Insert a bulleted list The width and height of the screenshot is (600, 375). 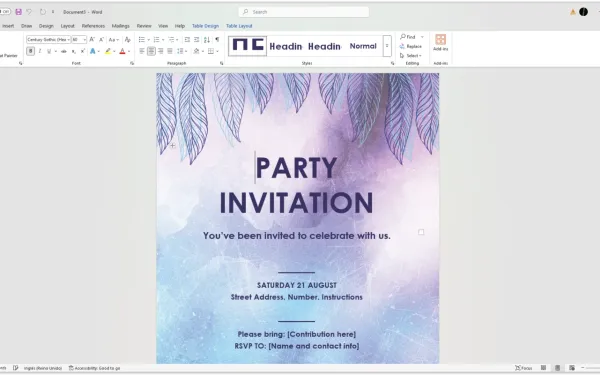click(x=142, y=39)
